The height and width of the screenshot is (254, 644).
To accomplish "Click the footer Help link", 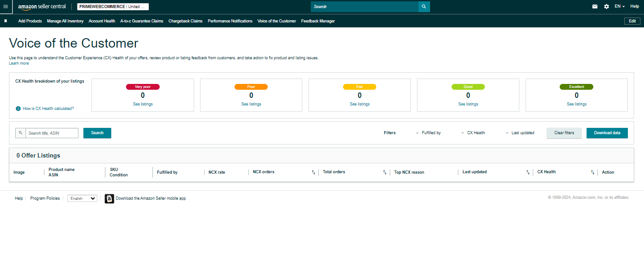I will [19, 198].
